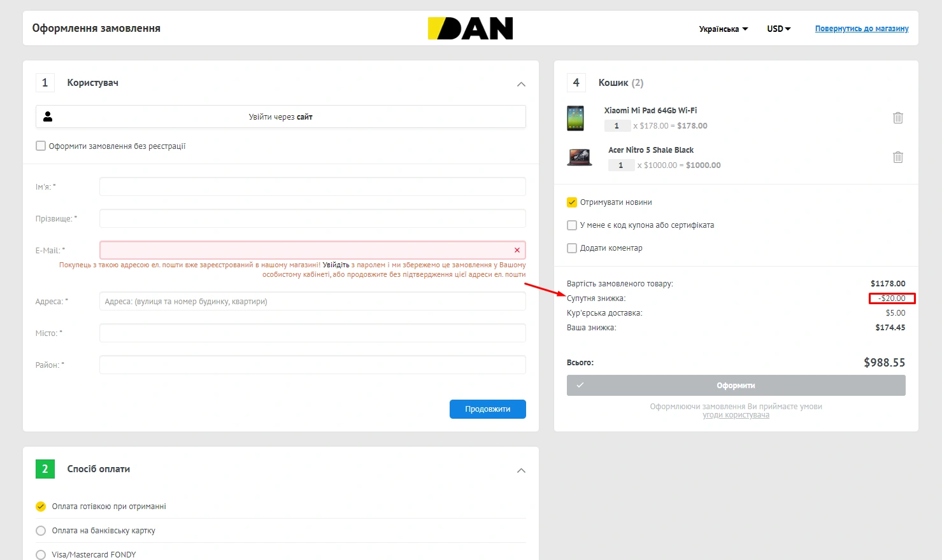Collapse the Користувач section chevron
942x560 pixels.
[521, 84]
